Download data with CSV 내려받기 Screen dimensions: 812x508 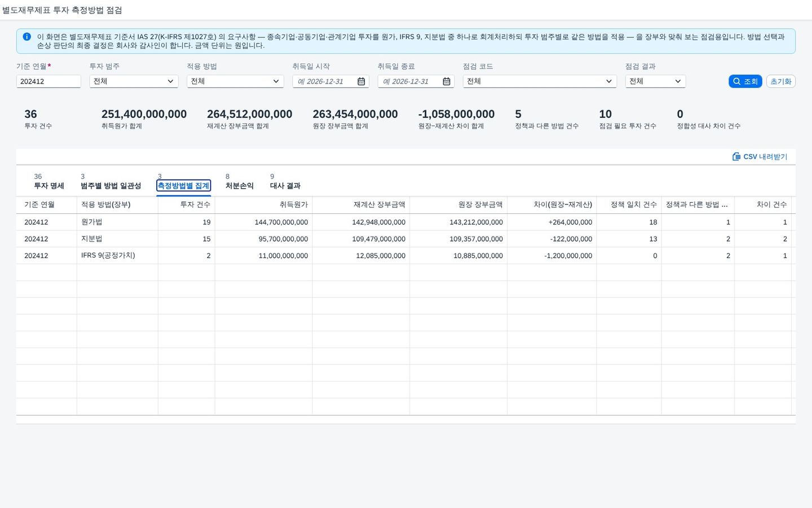pyautogui.click(x=760, y=156)
